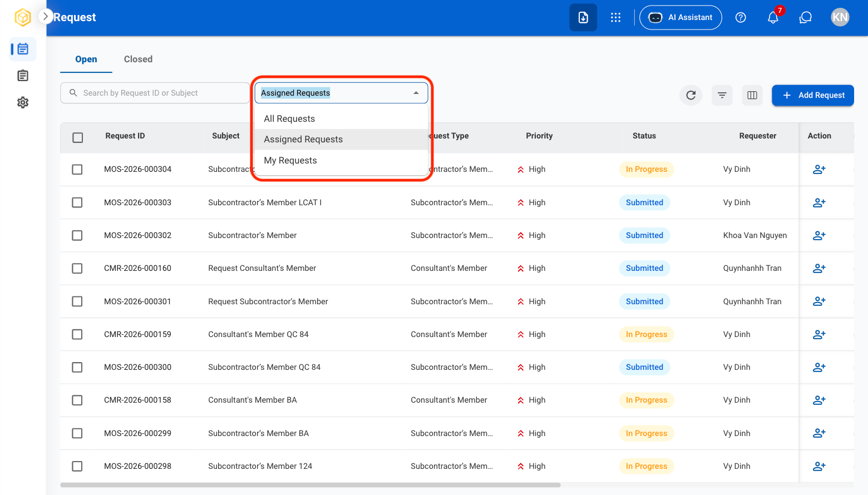Check the CMR-2026-000158 row checkbox
This screenshot has width=868, height=495.
click(77, 400)
